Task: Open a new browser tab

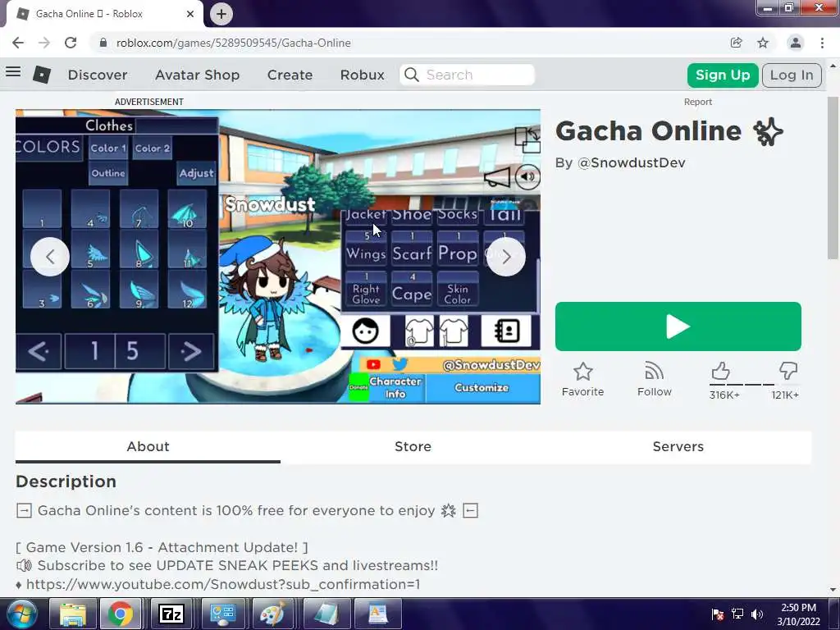Action: 221,14
